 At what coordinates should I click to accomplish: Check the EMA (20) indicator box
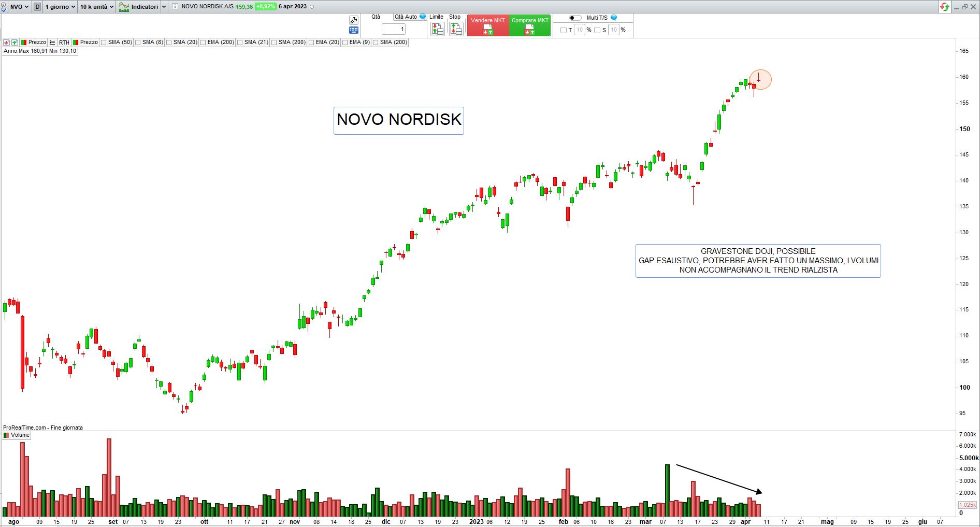311,42
